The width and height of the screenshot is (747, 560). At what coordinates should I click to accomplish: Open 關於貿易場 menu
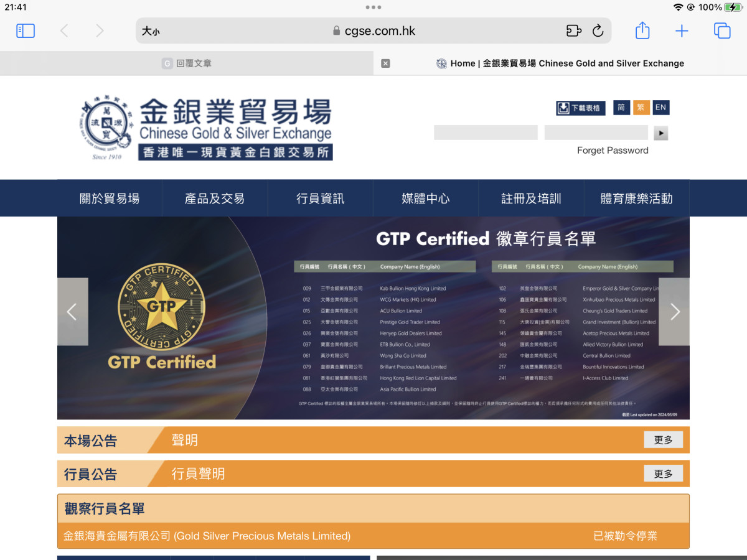(110, 198)
